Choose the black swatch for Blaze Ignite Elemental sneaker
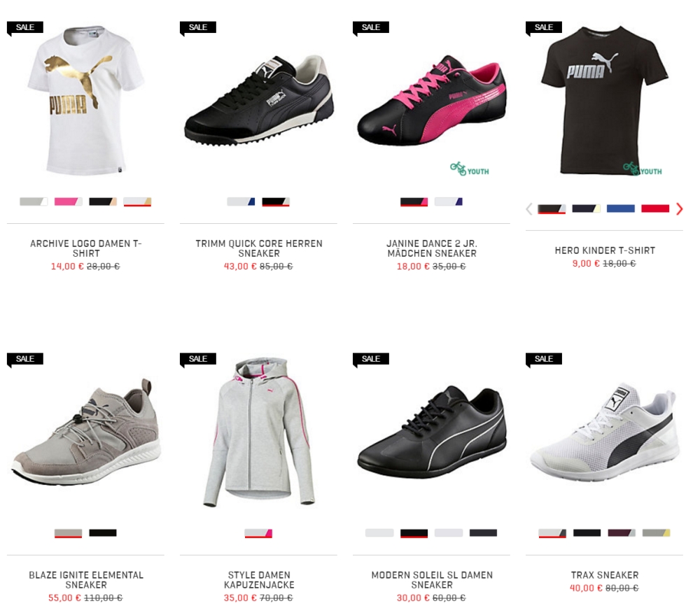Image resolution: width=700 pixels, height=613 pixels. (x=103, y=533)
